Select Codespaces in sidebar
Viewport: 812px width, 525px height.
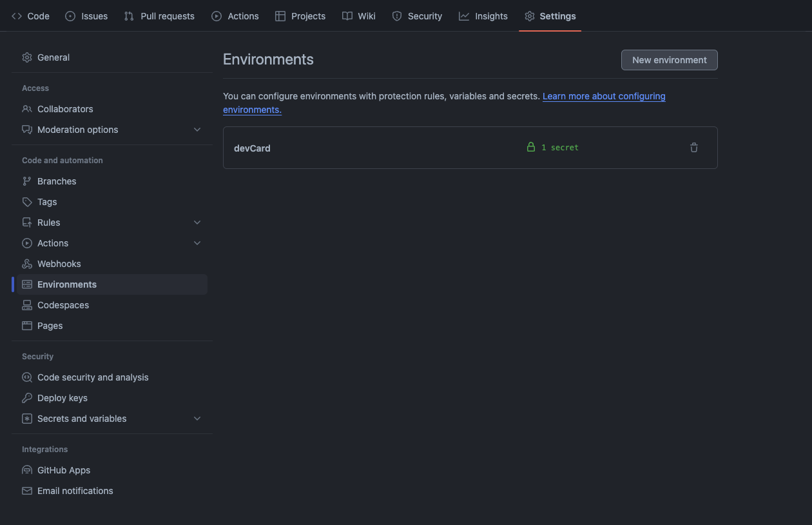coord(112,305)
